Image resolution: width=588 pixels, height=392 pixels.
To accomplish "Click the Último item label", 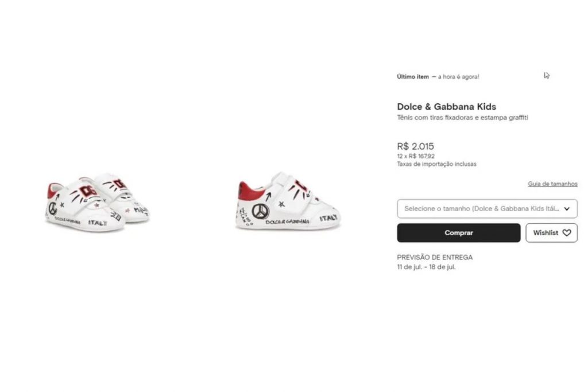I will tap(412, 76).
